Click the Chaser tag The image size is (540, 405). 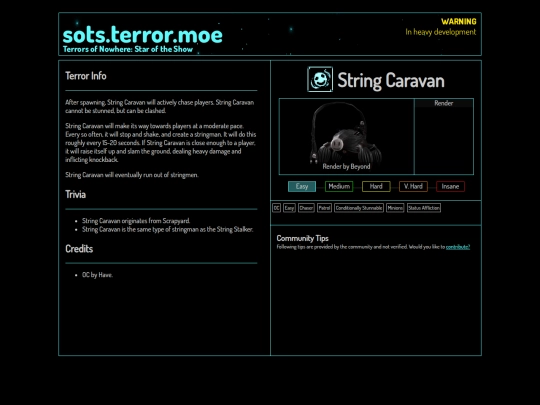point(306,208)
